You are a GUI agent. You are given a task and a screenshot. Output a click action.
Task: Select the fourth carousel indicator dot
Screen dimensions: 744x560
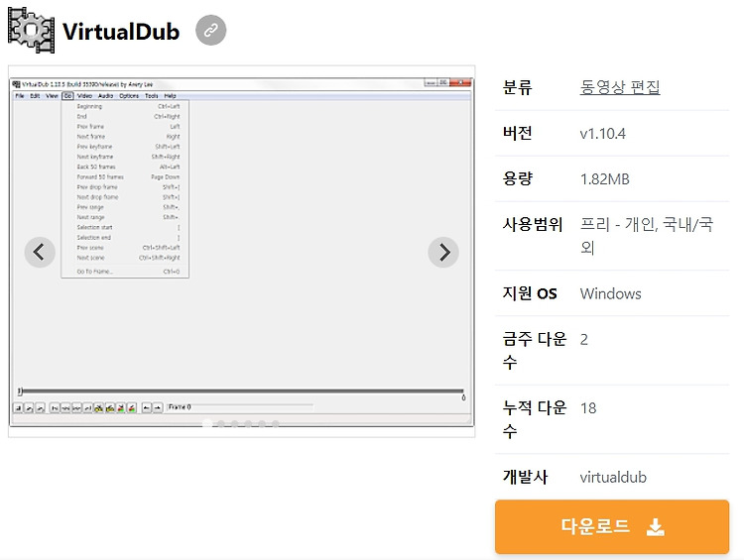tap(248, 423)
